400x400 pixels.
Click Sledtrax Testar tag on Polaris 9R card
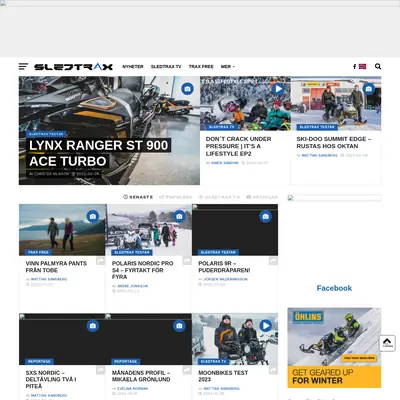(x=218, y=252)
